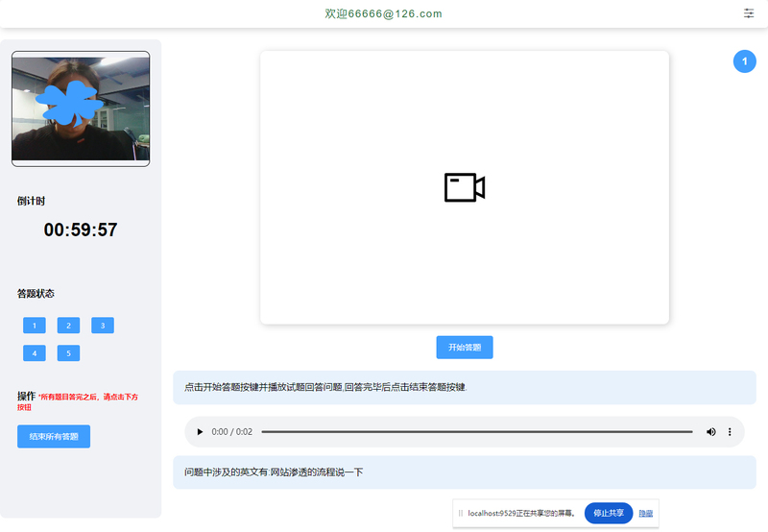Click the 隐藏 link in sharing bar
The image size is (768, 532).
645,514
